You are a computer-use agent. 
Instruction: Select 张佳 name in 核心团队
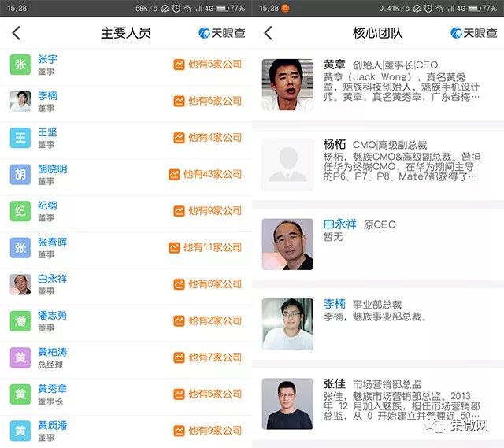[334, 383]
